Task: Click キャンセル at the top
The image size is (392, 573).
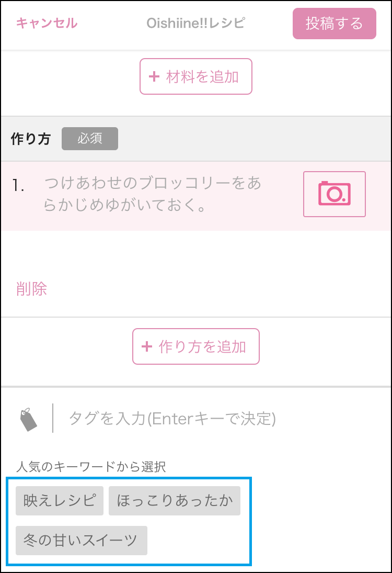Action: pyautogui.click(x=47, y=23)
